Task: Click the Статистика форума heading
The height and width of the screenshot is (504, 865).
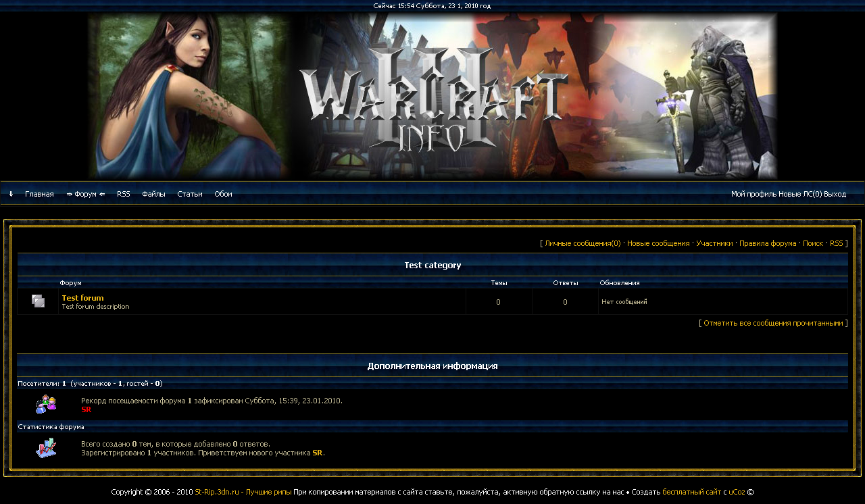Action: click(51, 427)
